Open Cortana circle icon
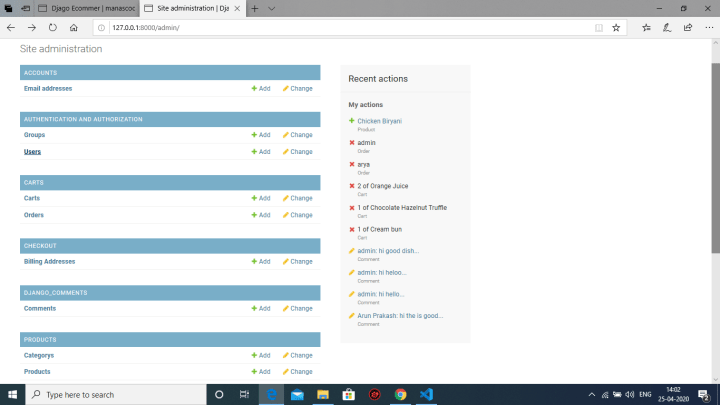This screenshot has width=720, height=405. tap(219, 394)
